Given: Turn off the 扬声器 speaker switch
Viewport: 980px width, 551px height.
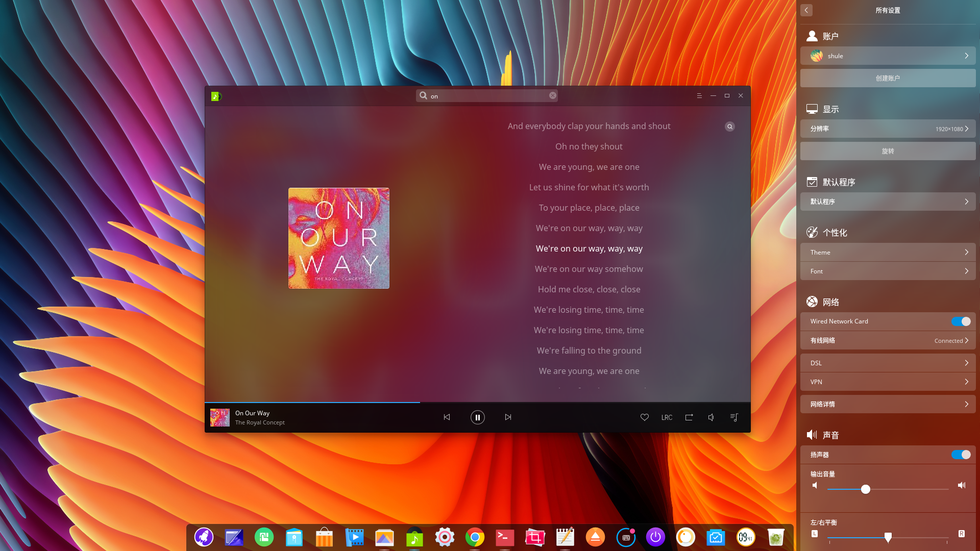Looking at the screenshot, I should (961, 455).
